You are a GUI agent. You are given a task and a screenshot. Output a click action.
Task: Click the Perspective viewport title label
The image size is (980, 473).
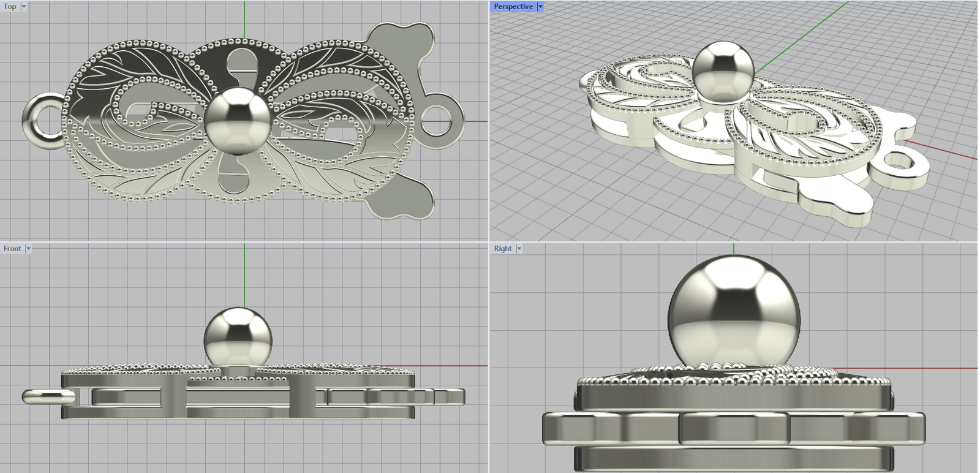tap(513, 6)
